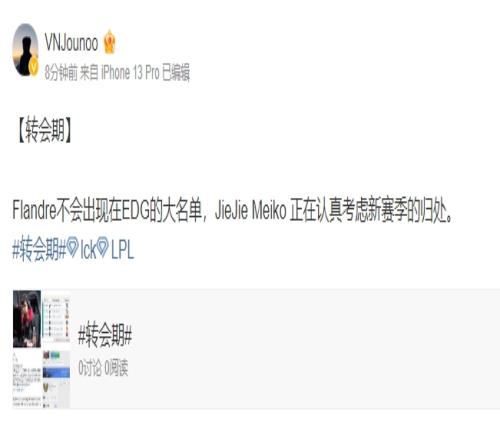Open the lck super topic link
500x440 pixels.
coord(88,249)
